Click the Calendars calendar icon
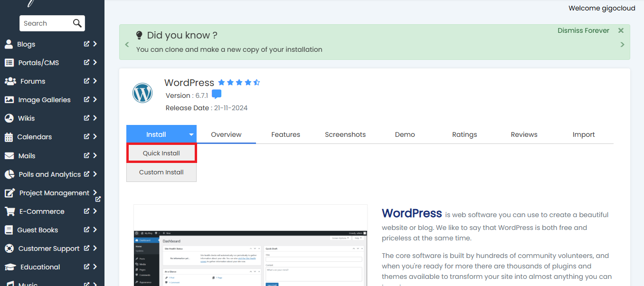Image resolution: width=644 pixels, height=286 pixels. [x=9, y=137]
